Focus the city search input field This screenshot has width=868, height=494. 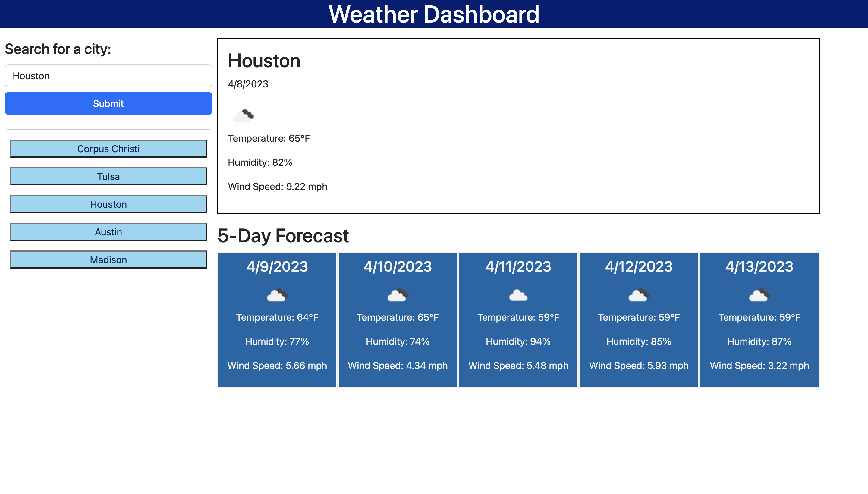click(x=108, y=76)
